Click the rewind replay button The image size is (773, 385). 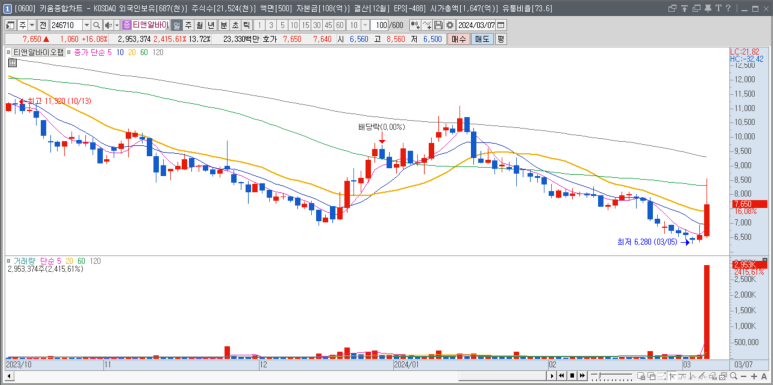click(562, 376)
